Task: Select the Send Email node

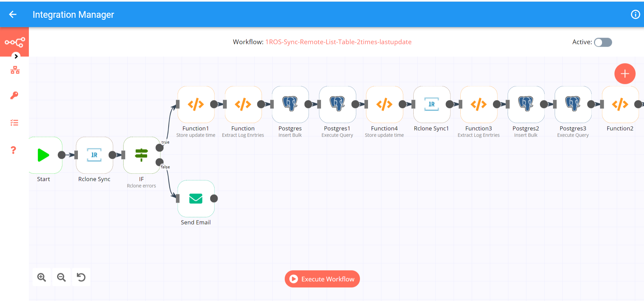Action: pos(196,199)
